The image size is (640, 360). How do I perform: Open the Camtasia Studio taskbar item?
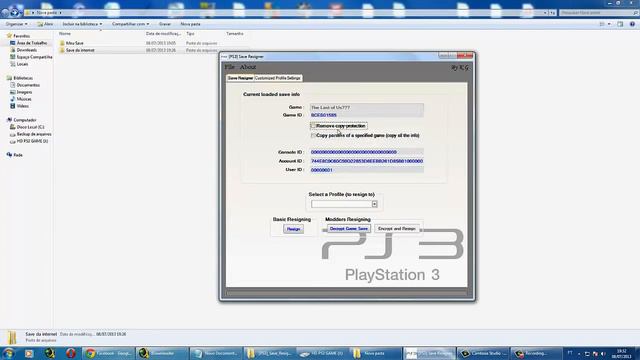(x=483, y=353)
